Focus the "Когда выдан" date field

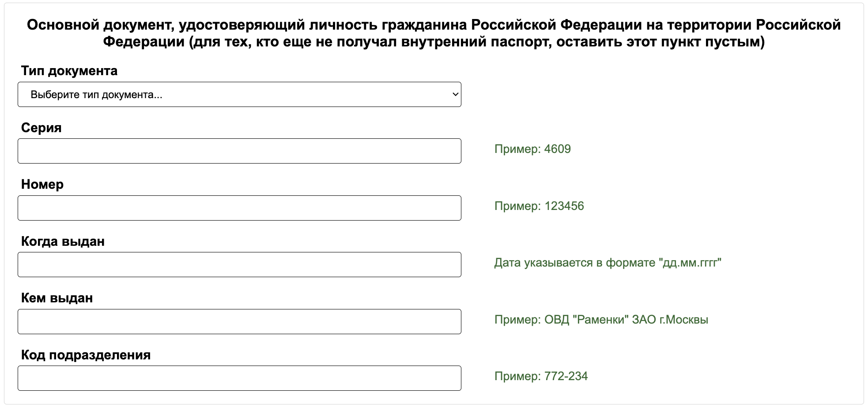[x=238, y=264]
